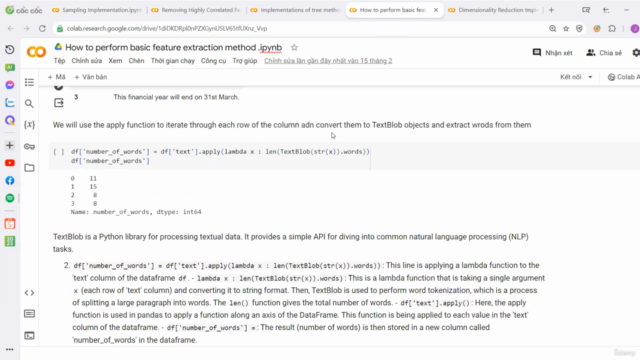Image resolution: width=640 pixels, height=360 pixels.
Task: Go back to previous page
Action: coord(11,29)
